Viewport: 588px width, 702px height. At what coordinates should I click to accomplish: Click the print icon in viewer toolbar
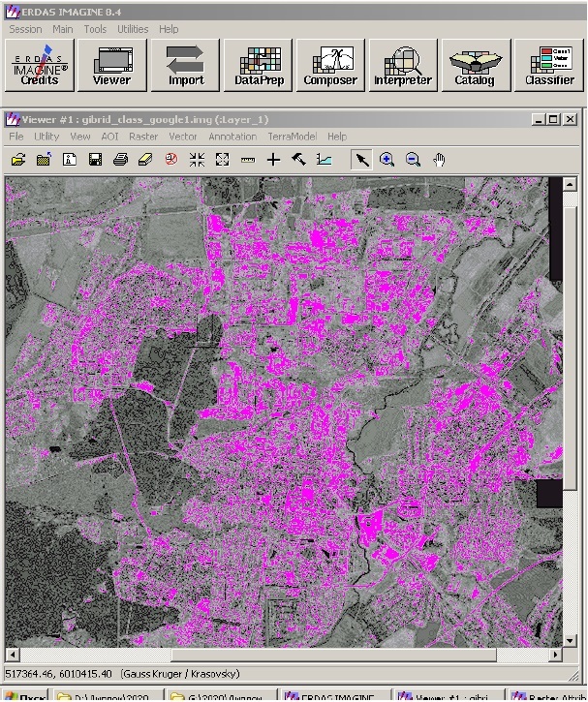tap(120, 160)
